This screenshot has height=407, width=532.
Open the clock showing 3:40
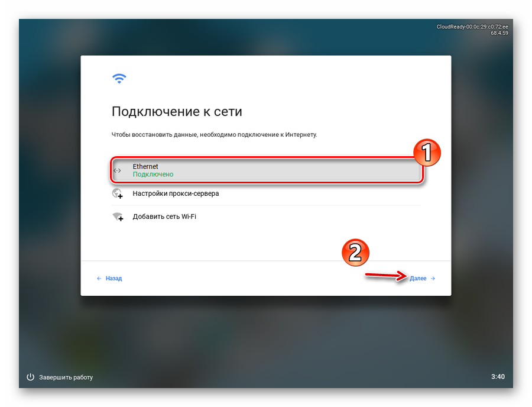pyautogui.click(x=498, y=376)
